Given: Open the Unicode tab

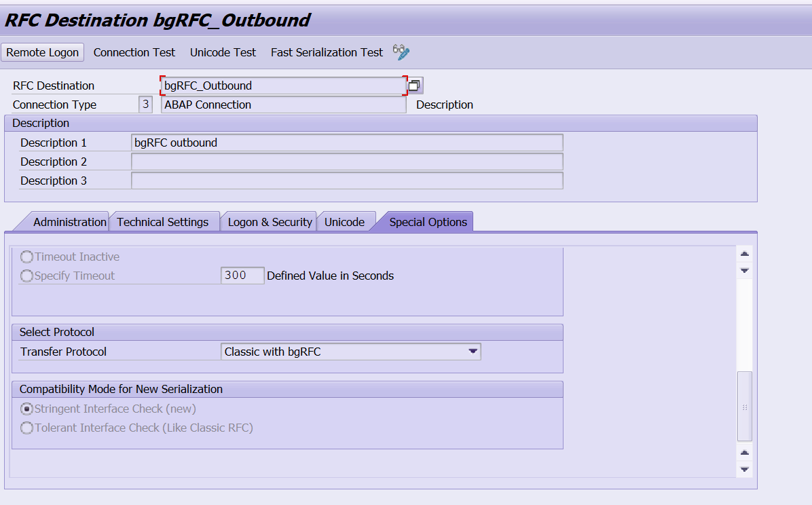Looking at the screenshot, I should coord(345,221).
